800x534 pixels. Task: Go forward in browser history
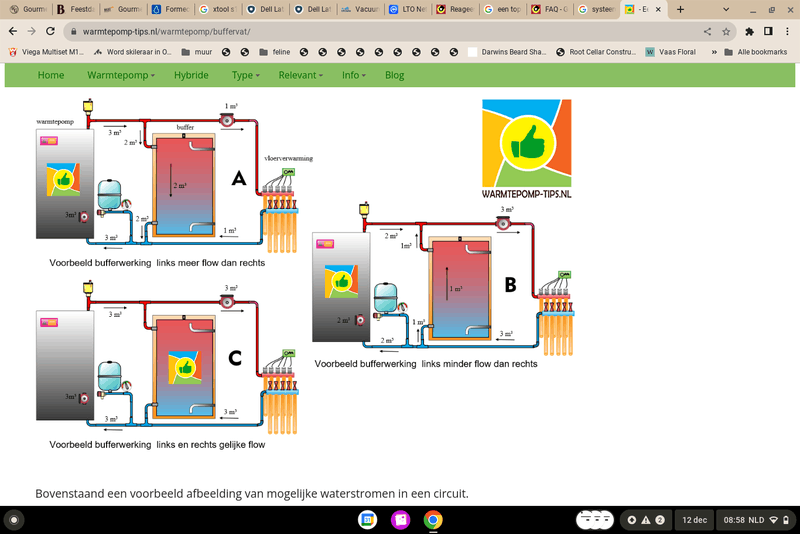coord(32,31)
